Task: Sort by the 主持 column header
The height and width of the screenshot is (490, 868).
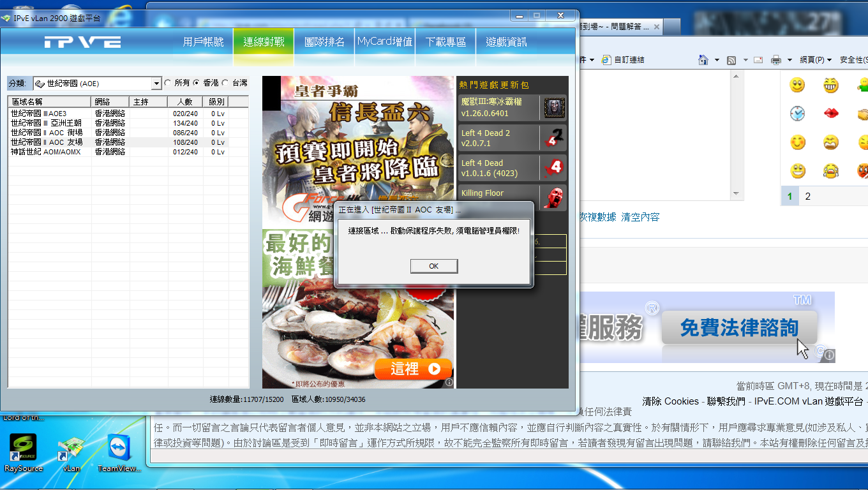Action: pos(148,101)
